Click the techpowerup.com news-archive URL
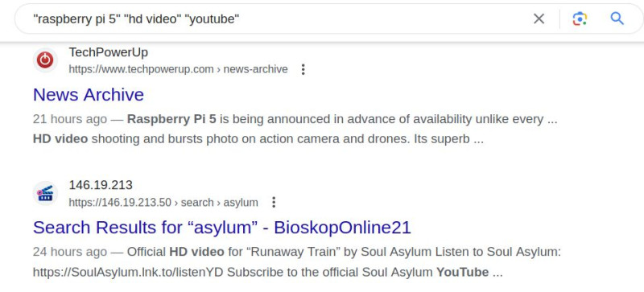The image size is (644, 292). pyautogui.click(x=178, y=69)
